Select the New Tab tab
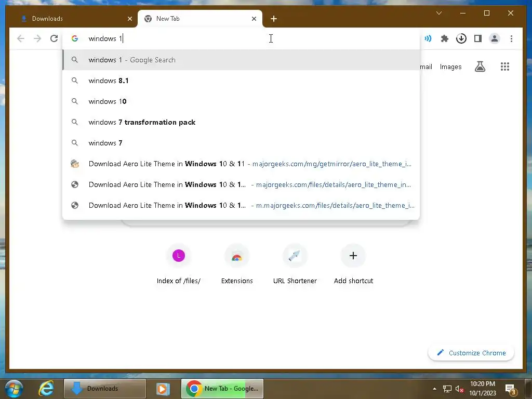Image resolution: width=532 pixels, height=399 pixels. [x=200, y=19]
